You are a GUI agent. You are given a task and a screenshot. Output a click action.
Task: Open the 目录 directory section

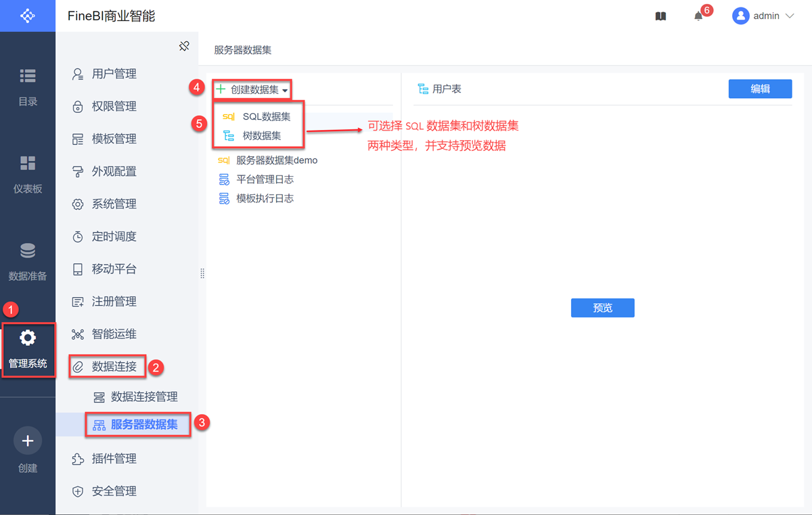28,87
